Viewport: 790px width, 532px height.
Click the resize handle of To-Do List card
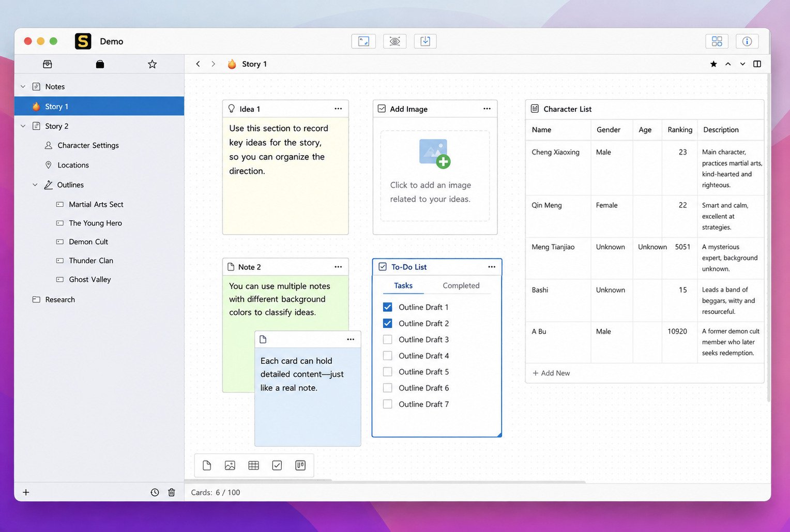point(499,434)
